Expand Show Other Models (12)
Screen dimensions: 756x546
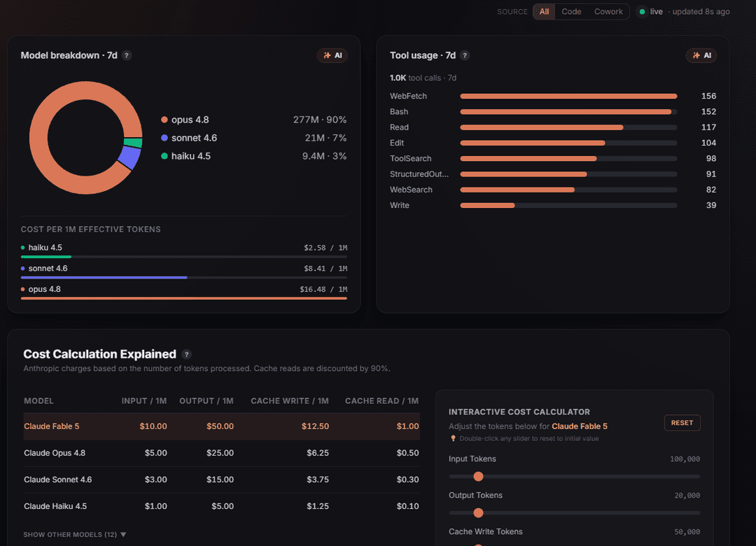[75, 534]
